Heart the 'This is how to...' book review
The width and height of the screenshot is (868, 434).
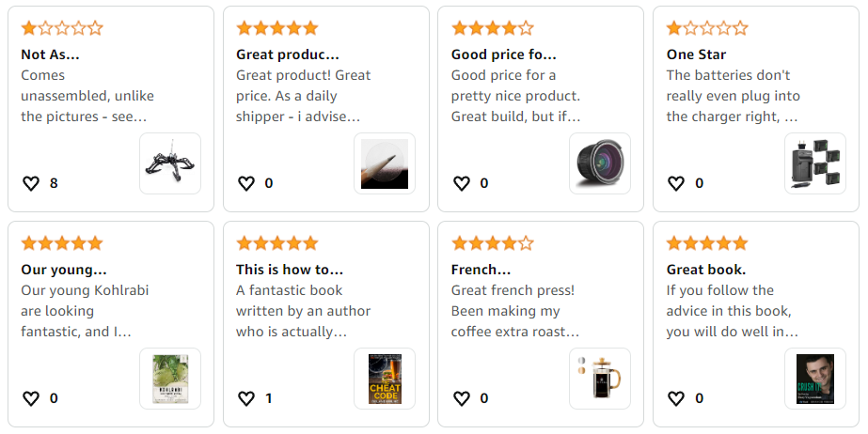(246, 398)
